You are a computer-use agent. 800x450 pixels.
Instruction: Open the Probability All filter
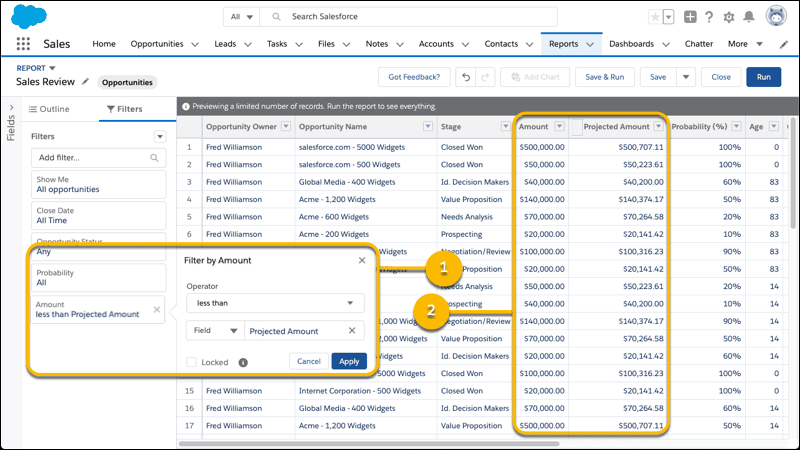98,278
